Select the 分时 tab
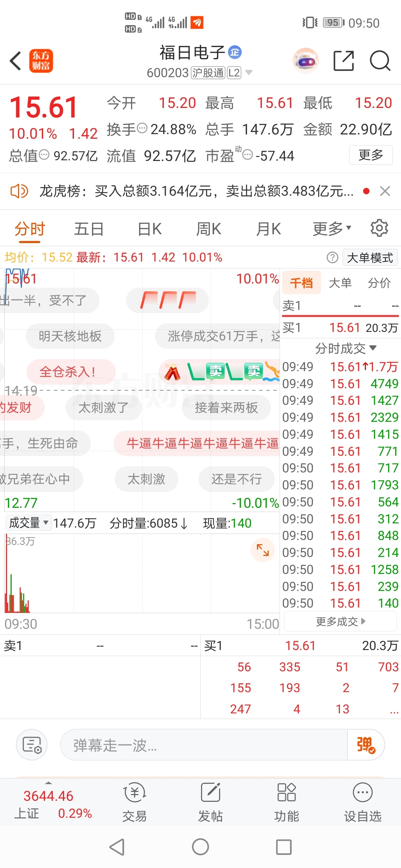The height and width of the screenshot is (868, 401). (30, 229)
